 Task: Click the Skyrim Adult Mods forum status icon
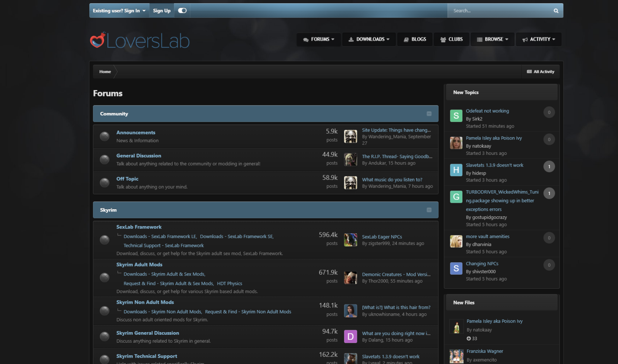(105, 278)
